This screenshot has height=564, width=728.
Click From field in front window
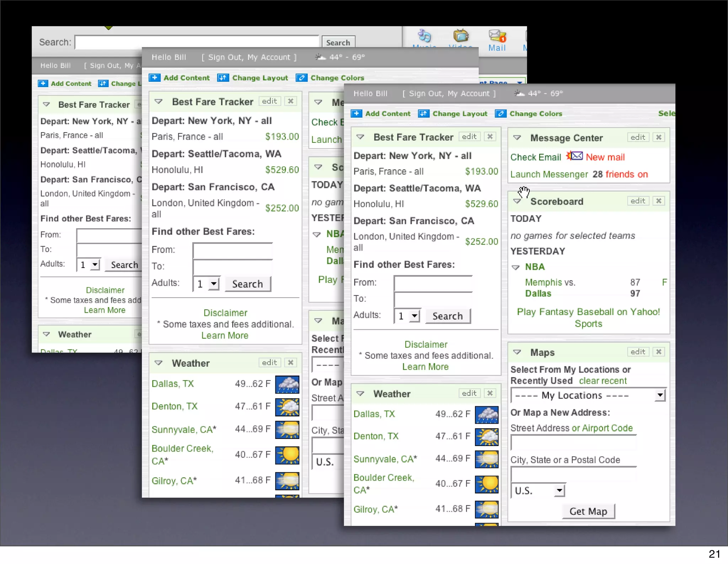[x=433, y=283]
